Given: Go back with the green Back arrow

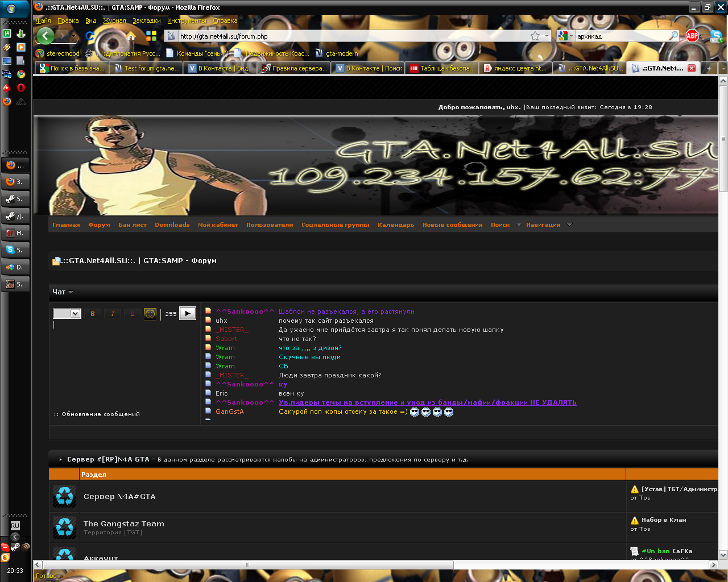Looking at the screenshot, I should pyautogui.click(x=45, y=36).
